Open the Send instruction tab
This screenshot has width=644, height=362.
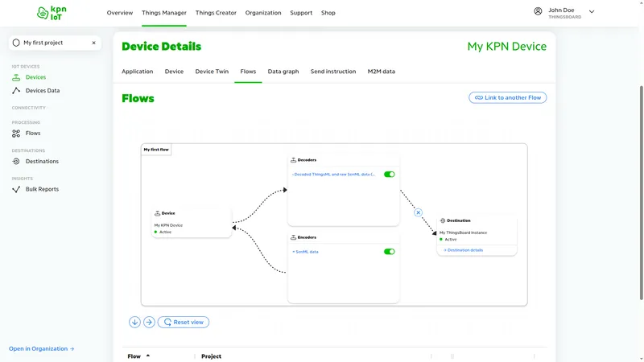coord(333,72)
